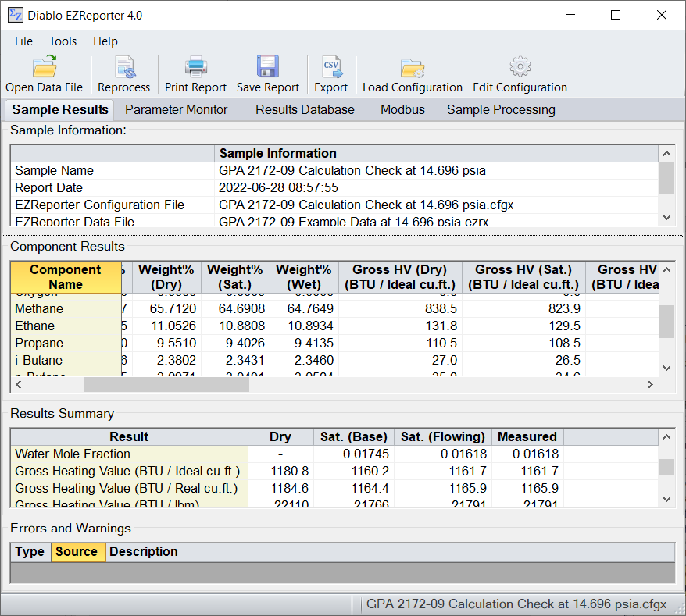The image size is (686, 616).
Task: Click down arrow in Results Summary scrollbar
Action: point(666,499)
